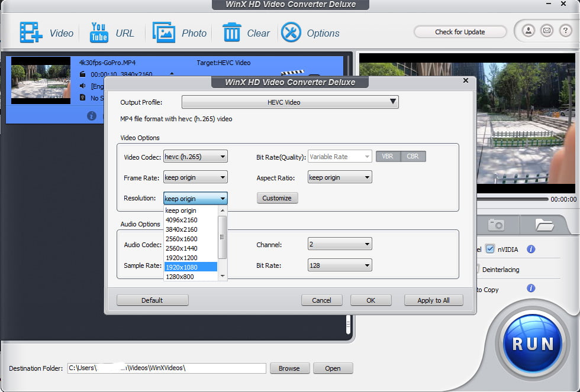Image resolution: width=580 pixels, height=392 pixels.
Task: Confirm with the OK button
Action: click(x=370, y=300)
